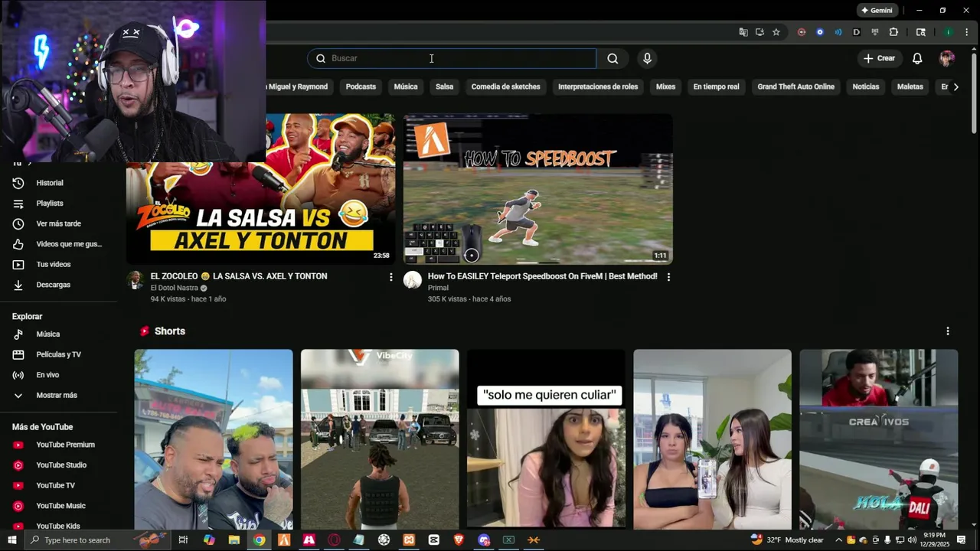Click the green Chrome profile icon
Viewport: 980px width, 551px height.
coord(949,32)
